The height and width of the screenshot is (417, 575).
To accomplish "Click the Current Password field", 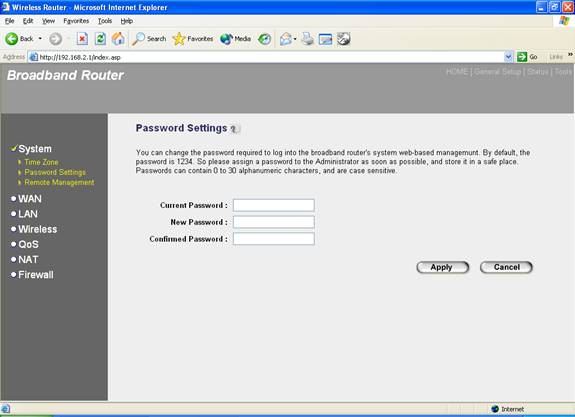I will pos(274,205).
